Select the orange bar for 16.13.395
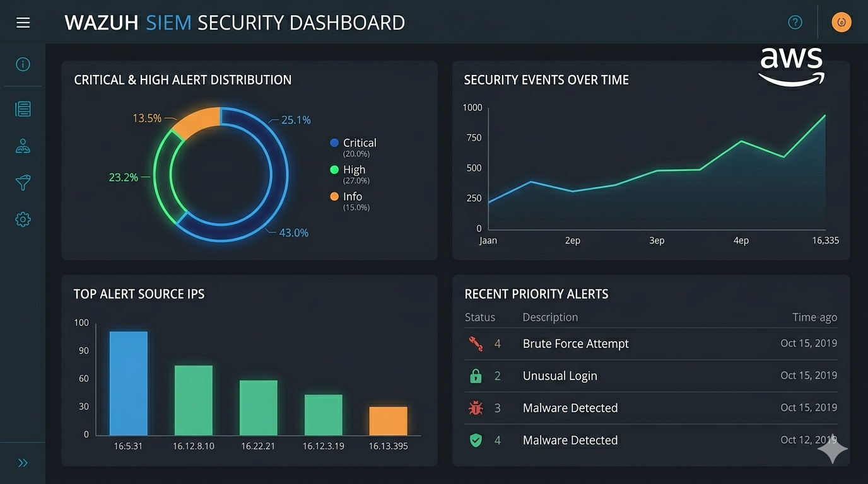Screen dimensions: 868x484 (389, 421)
